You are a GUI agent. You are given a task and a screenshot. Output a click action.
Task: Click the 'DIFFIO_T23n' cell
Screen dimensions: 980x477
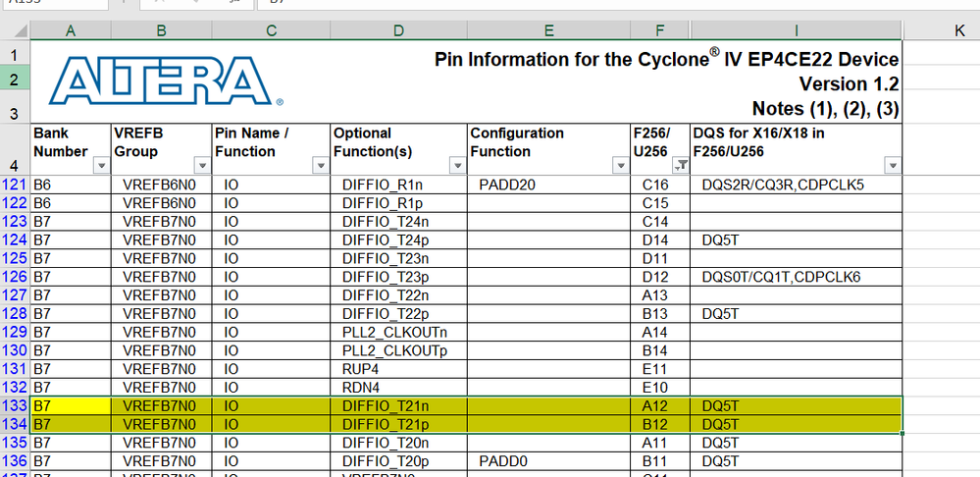pyautogui.click(x=398, y=259)
